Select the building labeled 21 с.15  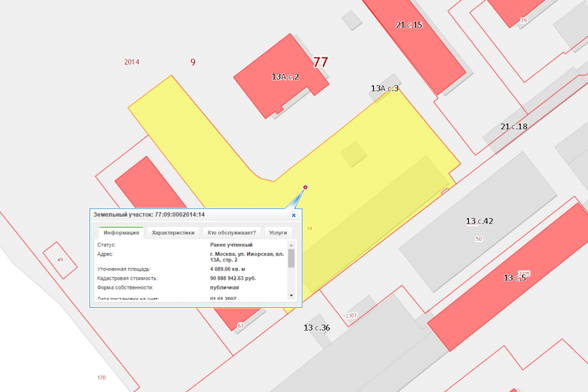point(414,45)
